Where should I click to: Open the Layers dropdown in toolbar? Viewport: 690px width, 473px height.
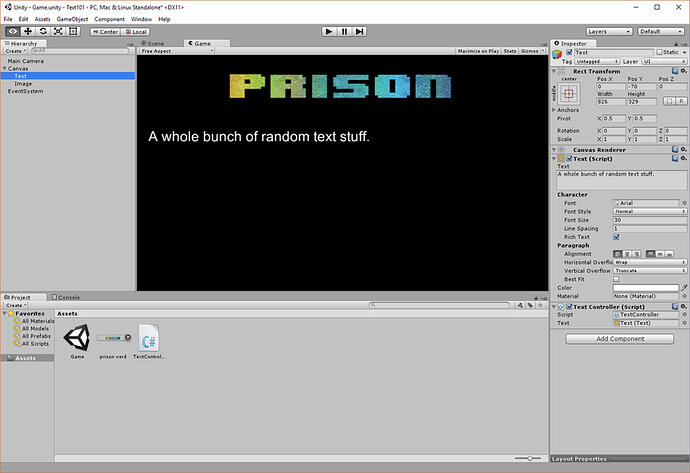click(609, 32)
